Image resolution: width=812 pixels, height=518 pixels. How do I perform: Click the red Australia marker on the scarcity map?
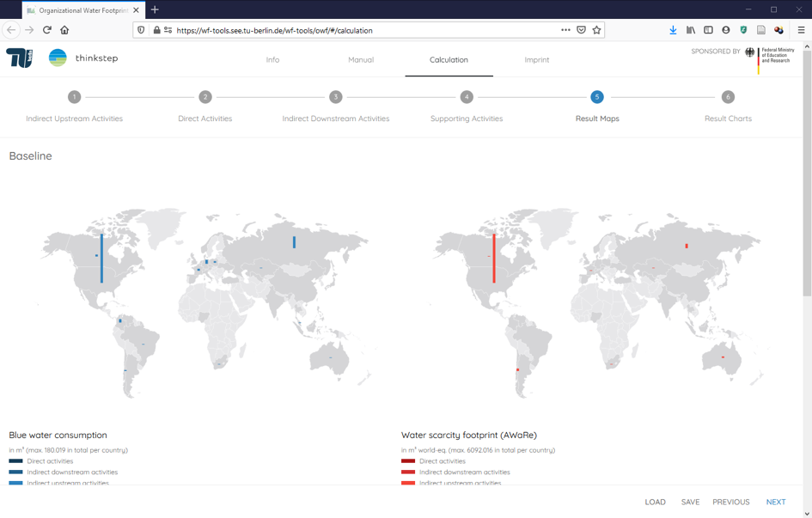pyautogui.click(x=723, y=357)
